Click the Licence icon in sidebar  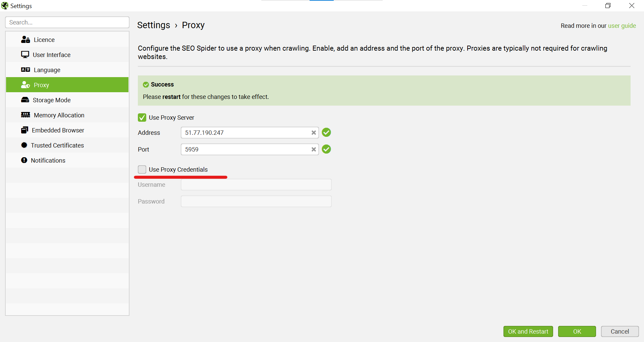[x=25, y=40]
